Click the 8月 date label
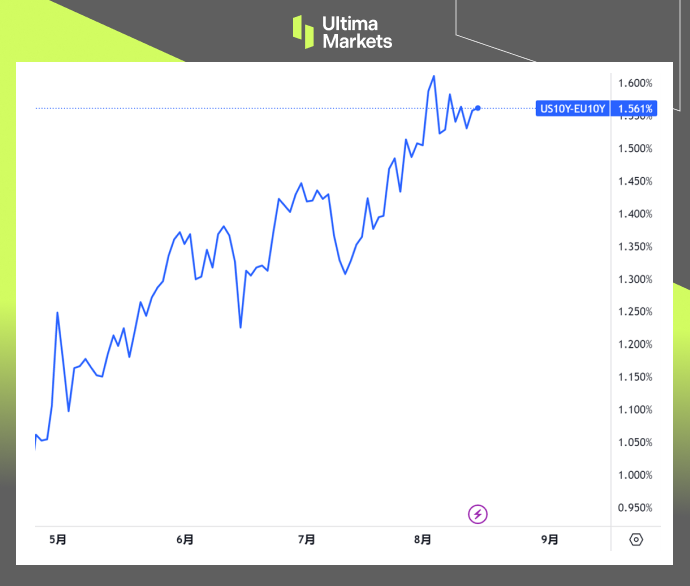690x586 pixels. tap(422, 539)
